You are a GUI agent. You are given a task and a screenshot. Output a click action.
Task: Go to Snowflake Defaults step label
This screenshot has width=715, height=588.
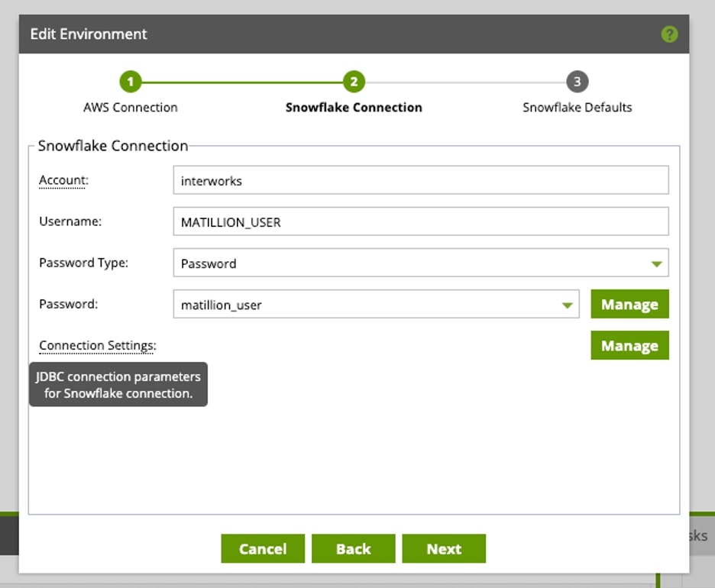pyautogui.click(x=577, y=108)
